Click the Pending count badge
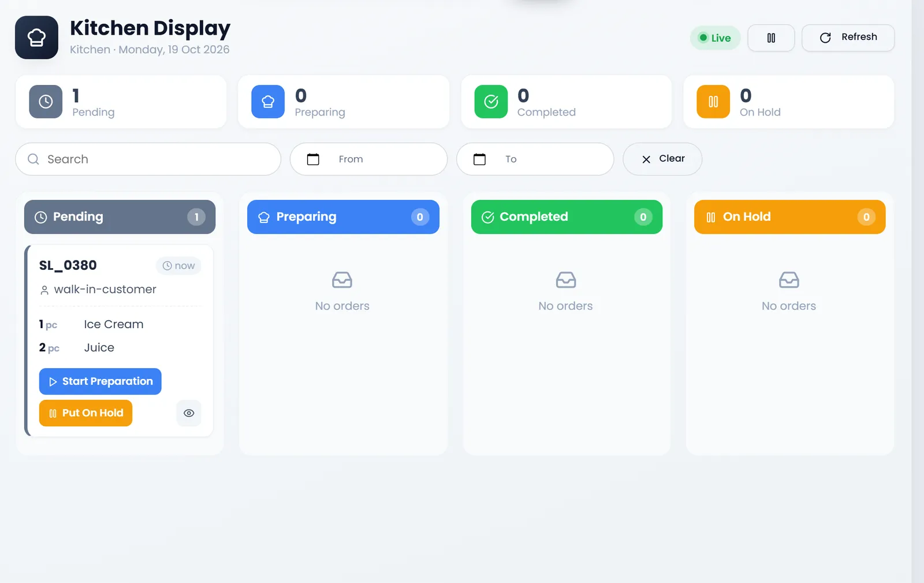This screenshot has width=924, height=583. click(196, 217)
